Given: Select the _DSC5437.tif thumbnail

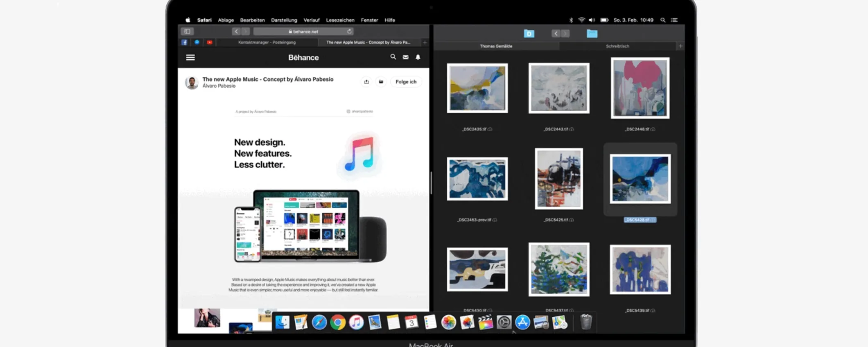Looking at the screenshot, I should click(559, 269).
